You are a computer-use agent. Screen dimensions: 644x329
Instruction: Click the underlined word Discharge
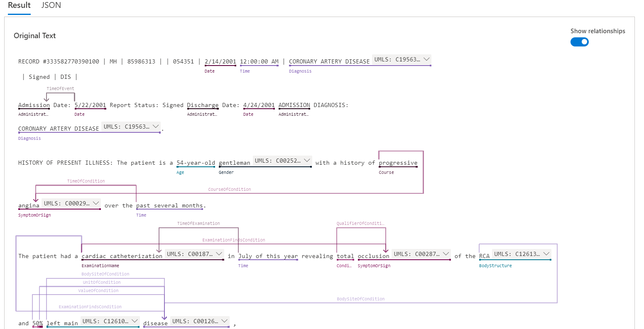pyautogui.click(x=203, y=105)
